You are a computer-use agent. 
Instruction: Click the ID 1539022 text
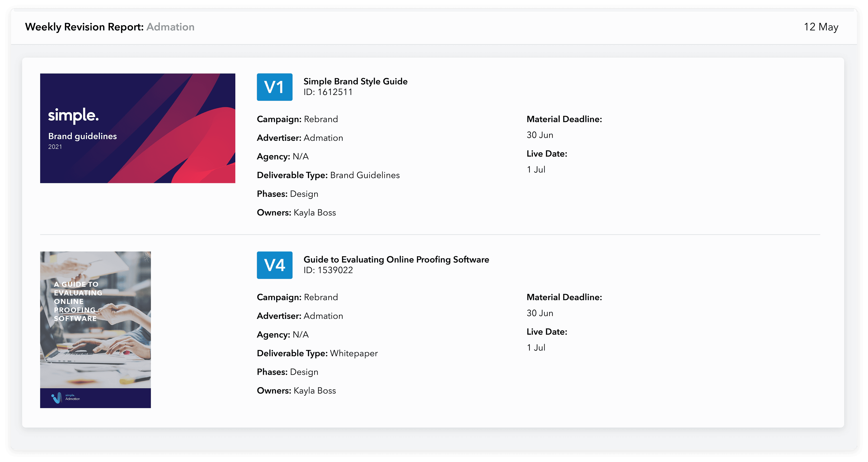click(x=328, y=270)
